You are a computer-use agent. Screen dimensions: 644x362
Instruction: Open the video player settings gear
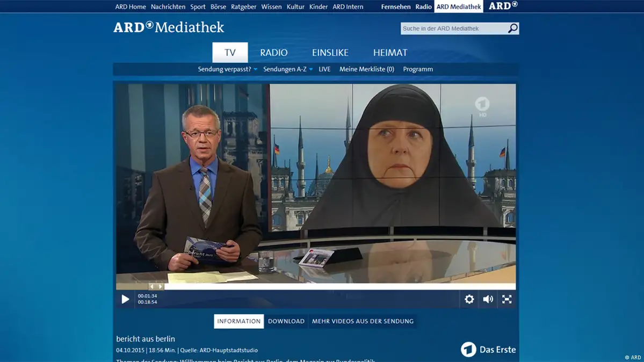click(469, 299)
